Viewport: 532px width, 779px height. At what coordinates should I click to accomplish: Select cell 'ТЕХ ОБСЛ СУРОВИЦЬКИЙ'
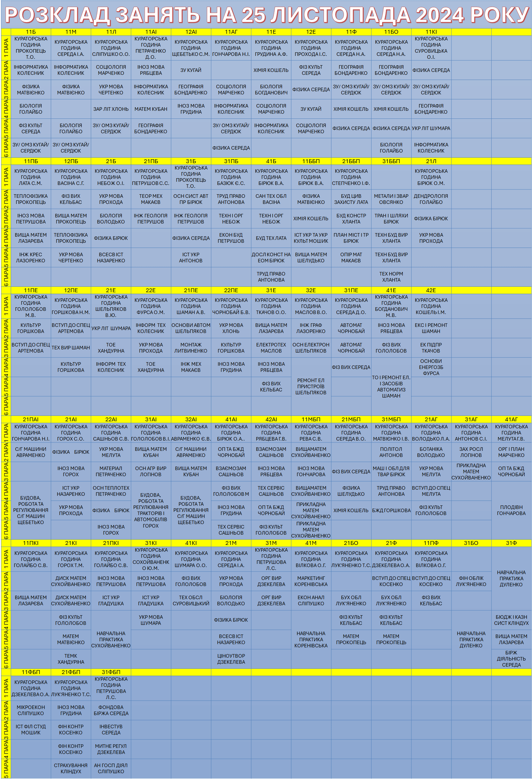[x=191, y=600]
